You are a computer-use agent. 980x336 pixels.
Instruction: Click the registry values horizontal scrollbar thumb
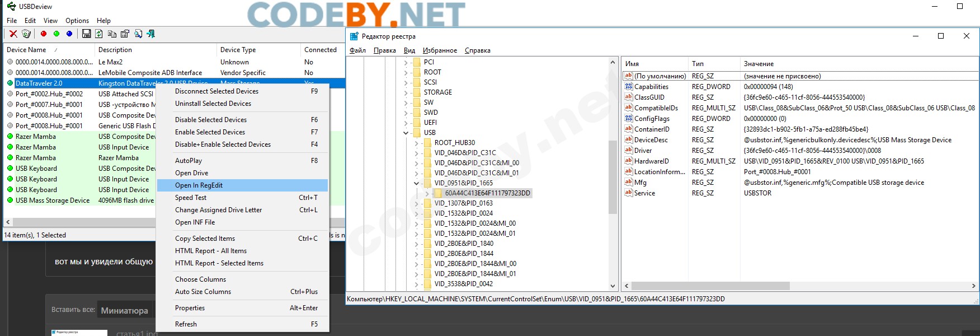click(x=710, y=286)
